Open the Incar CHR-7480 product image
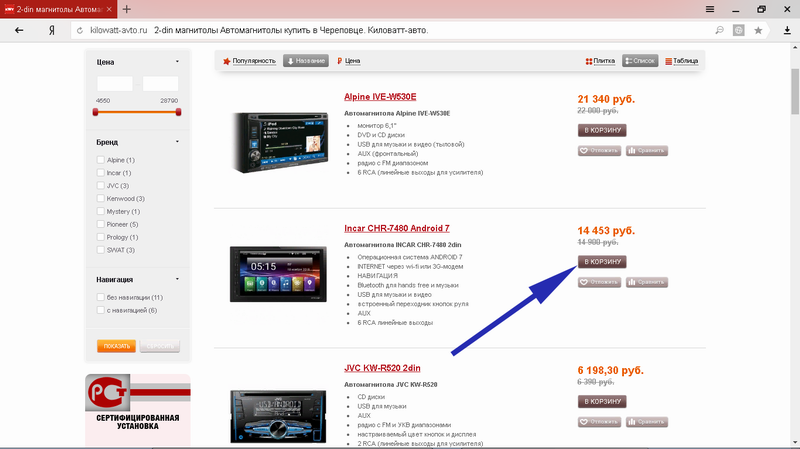This screenshot has height=449, width=800. tap(278, 274)
